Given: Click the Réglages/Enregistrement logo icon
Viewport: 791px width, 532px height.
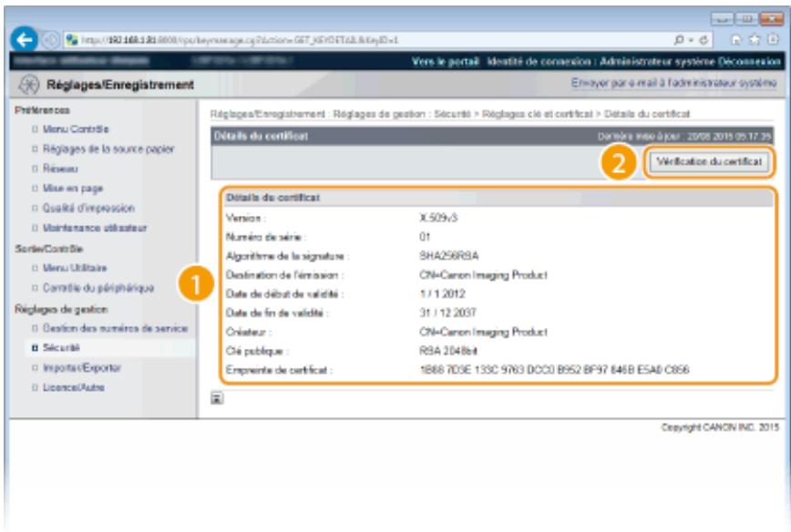Looking at the screenshot, I should coord(29,85).
